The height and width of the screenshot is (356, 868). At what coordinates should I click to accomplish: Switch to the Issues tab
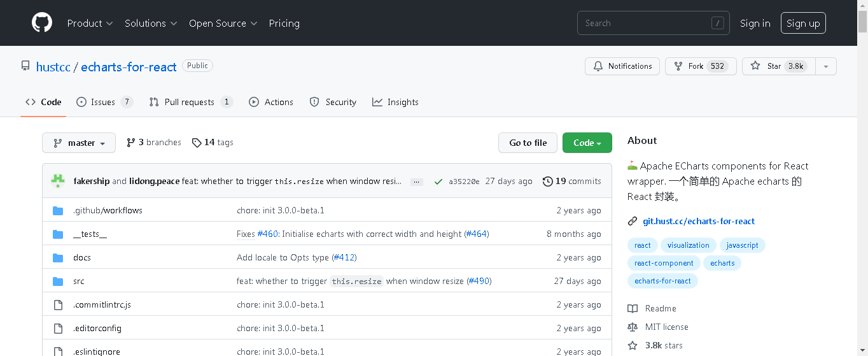point(104,102)
